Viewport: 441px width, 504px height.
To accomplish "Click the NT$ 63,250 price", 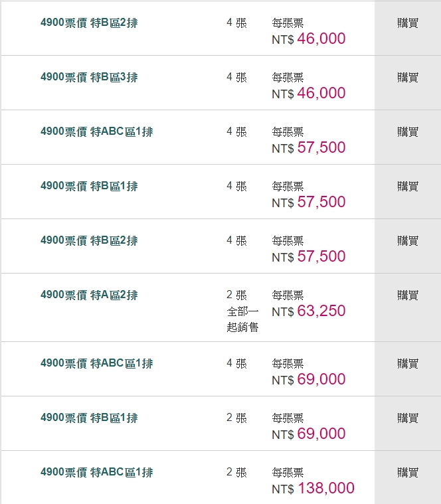I will (309, 311).
